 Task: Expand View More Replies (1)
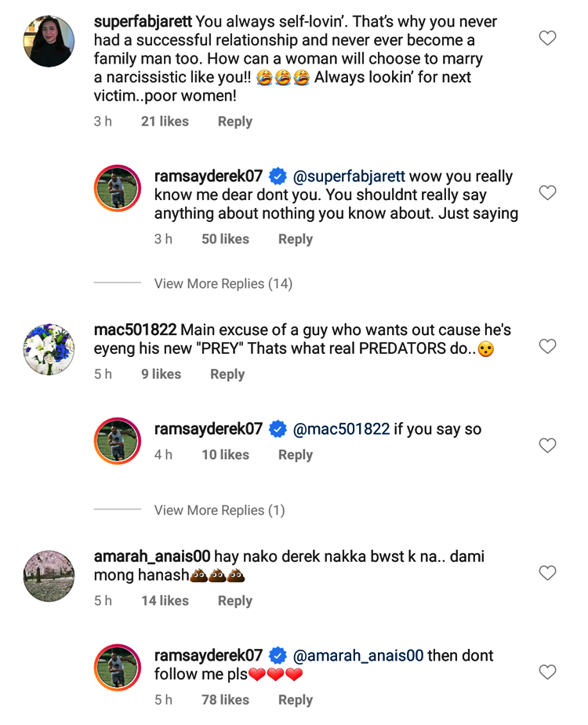point(220,510)
